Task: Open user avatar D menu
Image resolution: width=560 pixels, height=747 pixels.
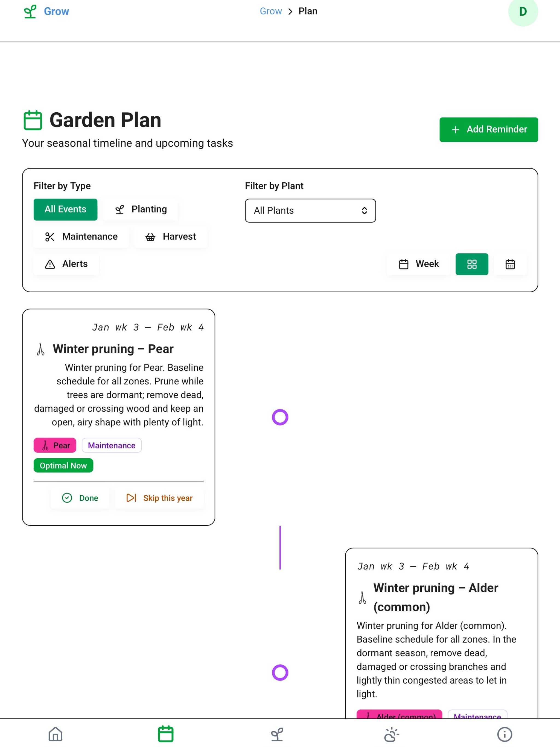Action: pyautogui.click(x=523, y=11)
